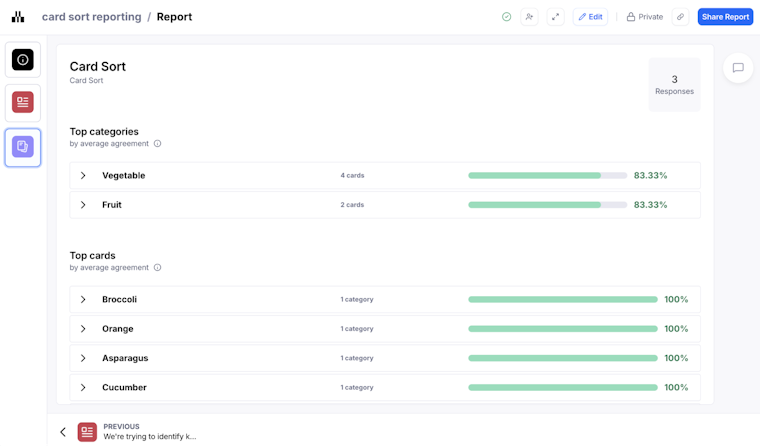The width and height of the screenshot is (760, 446).
Task: Open the add collaborators icon button
Action: [529, 17]
